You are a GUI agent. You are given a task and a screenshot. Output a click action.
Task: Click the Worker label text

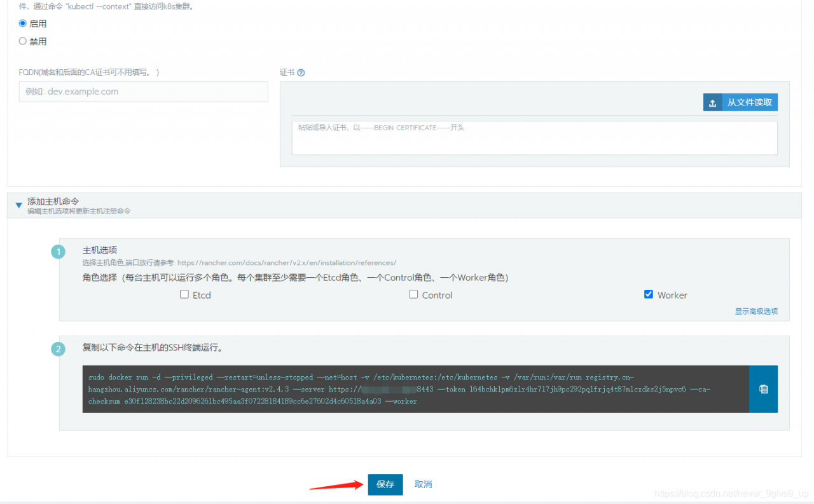click(672, 295)
